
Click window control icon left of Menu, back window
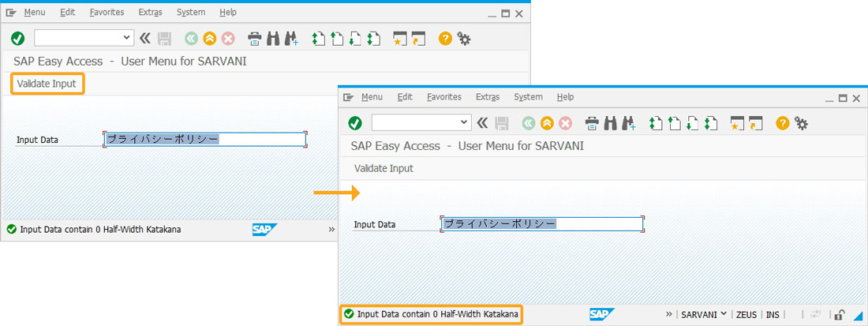[11, 12]
